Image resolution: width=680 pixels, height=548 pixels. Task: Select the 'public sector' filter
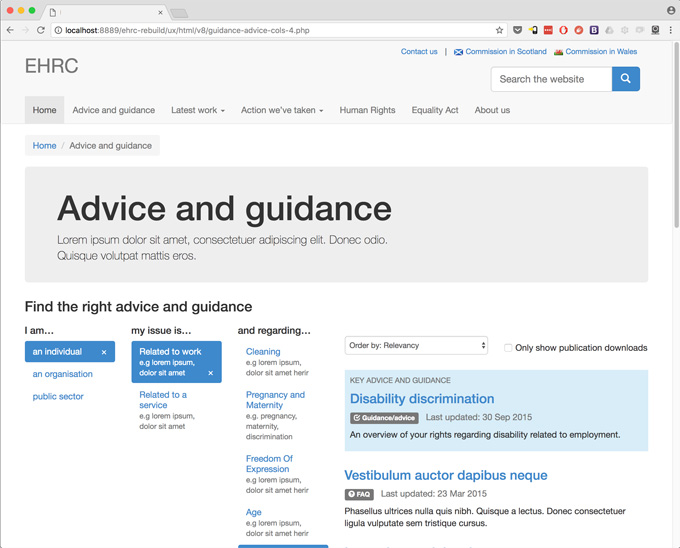[58, 396]
